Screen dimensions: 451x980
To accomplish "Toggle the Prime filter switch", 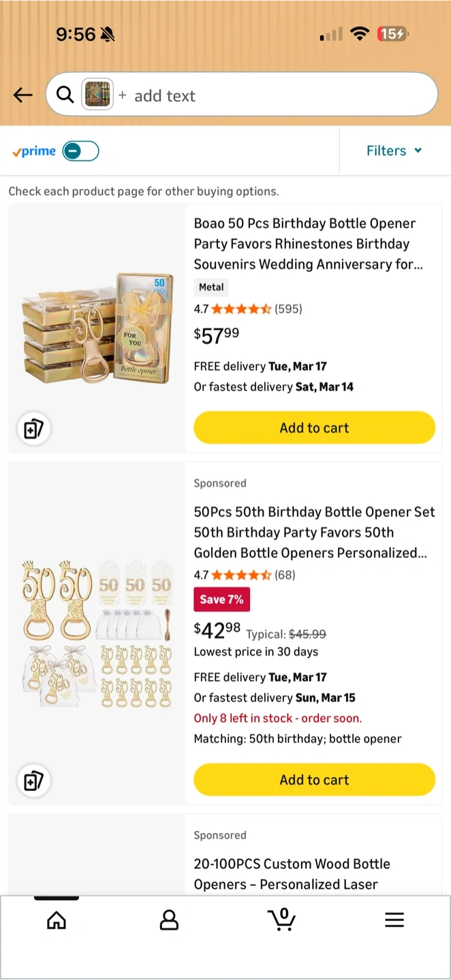I will (81, 151).
